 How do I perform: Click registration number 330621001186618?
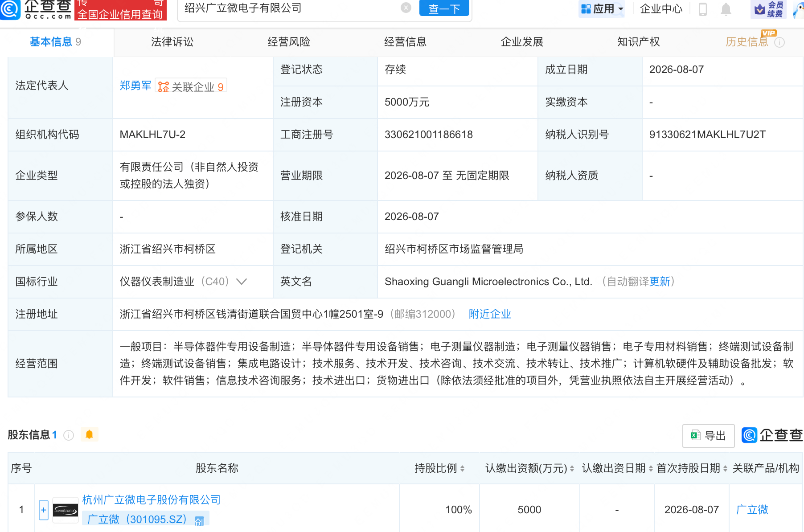pyautogui.click(x=429, y=135)
